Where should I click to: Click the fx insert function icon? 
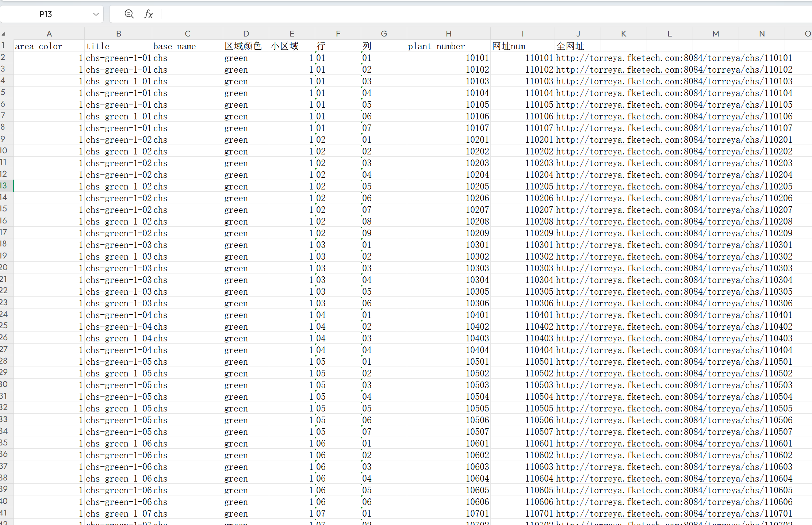[x=148, y=14]
